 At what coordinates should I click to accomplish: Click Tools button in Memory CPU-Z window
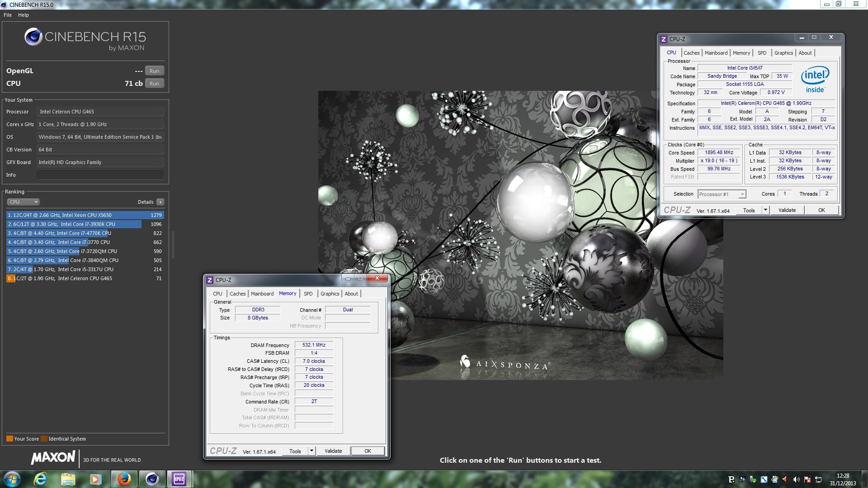295,451
